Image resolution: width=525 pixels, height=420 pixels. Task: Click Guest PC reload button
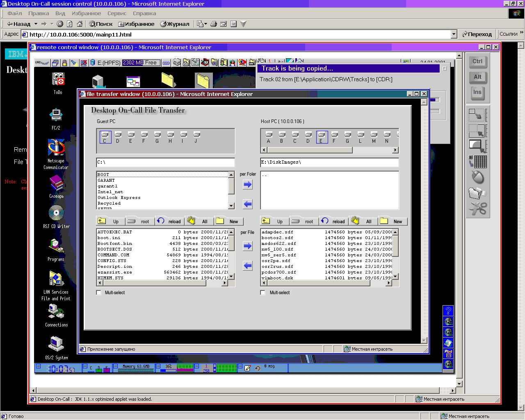click(x=169, y=221)
